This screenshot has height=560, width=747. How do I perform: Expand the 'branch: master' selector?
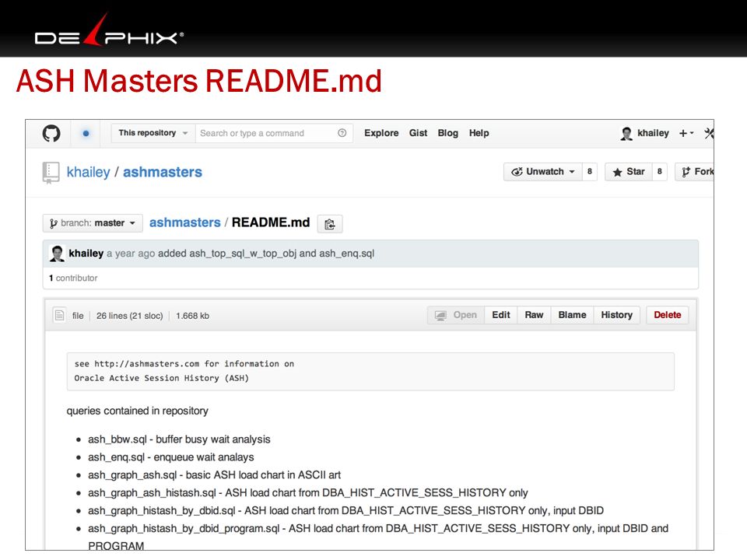93,223
